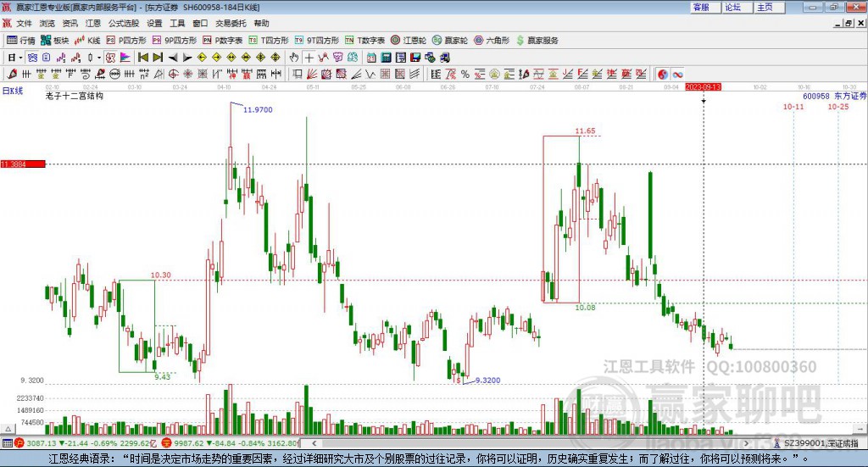This screenshot has width=868, height=467.
Task: Select the percent % drawing tool
Action: coord(465,74)
